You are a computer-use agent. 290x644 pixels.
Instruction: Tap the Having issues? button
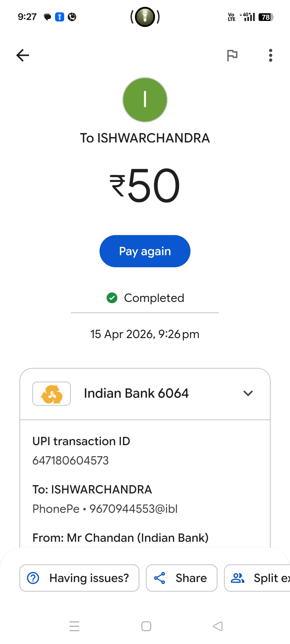79,578
